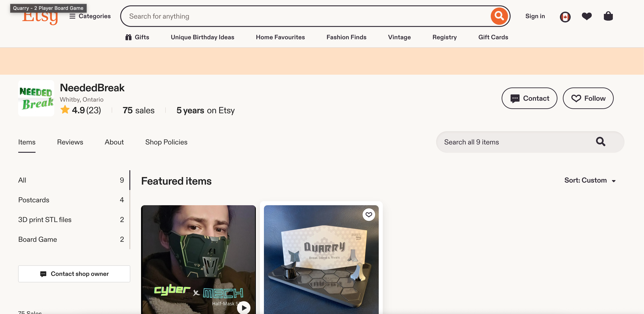This screenshot has height=314, width=644.
Task: Select the Board Game category
Action: tap(71, 239)
